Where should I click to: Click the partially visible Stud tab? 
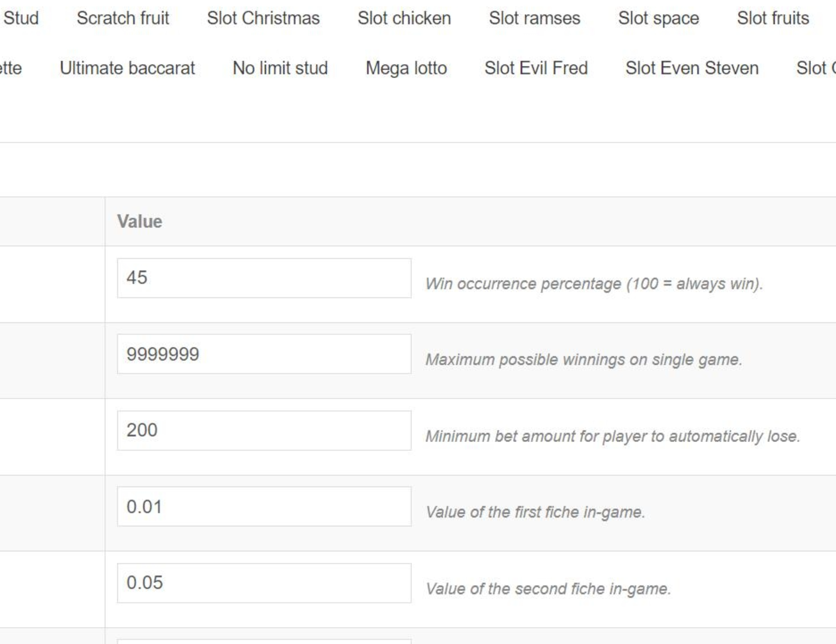pyautogui.click(x=21, y=18)
